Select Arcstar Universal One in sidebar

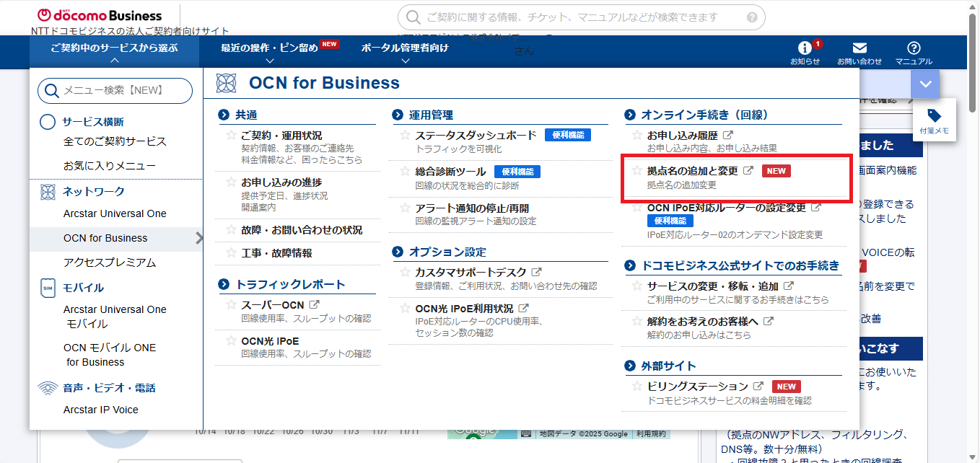click(115, 213)
